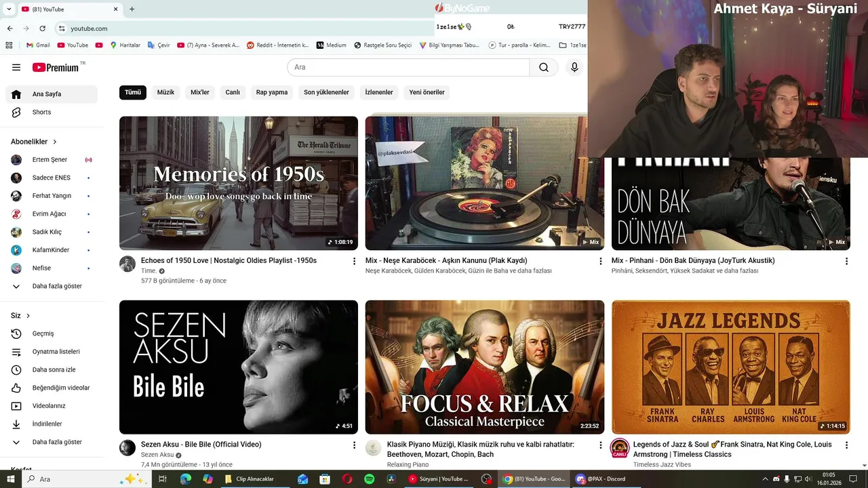Open Beğendiğim videolar liked videos
This screenshot has height=488, width=868.
pyautogui.click(x=52, y=388)
